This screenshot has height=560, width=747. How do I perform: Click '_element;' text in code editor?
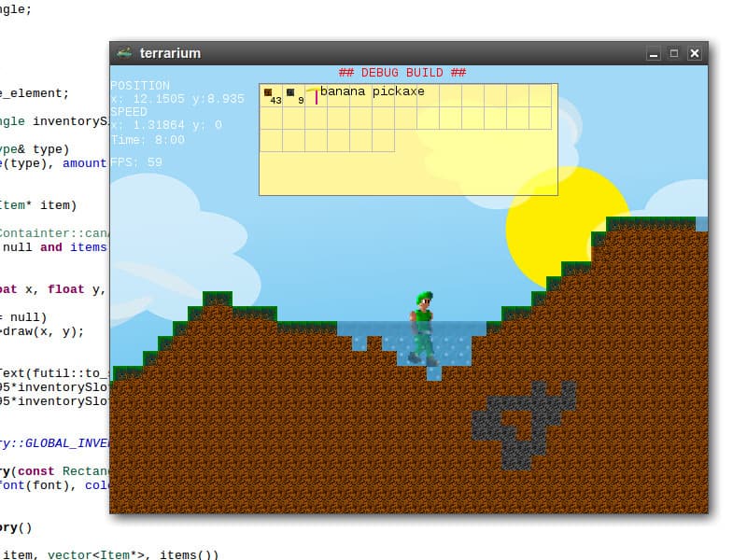pos(35,93)
